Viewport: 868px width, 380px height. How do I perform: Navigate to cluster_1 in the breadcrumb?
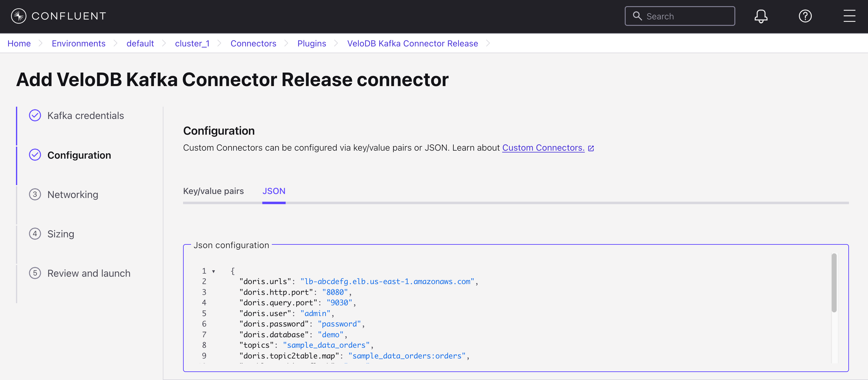(192, 43)
